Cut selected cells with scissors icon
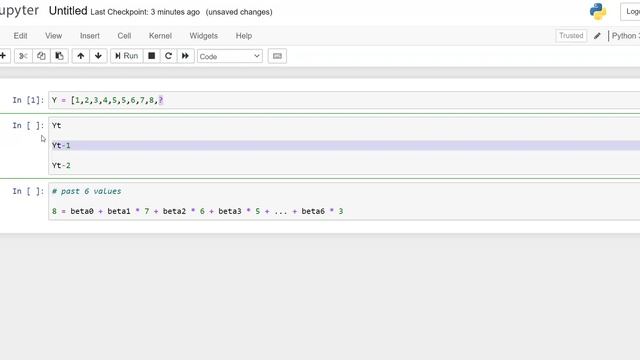 tap(23, 56)
